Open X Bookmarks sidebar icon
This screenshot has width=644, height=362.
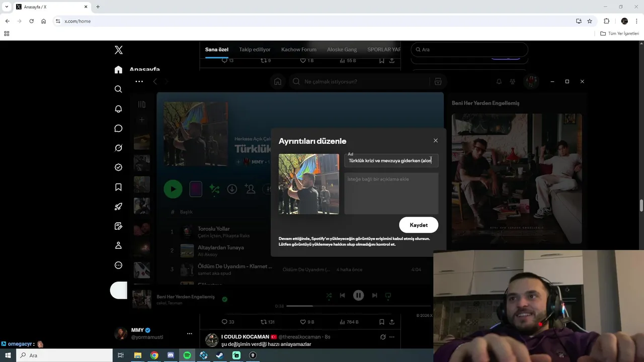[118, 187]
